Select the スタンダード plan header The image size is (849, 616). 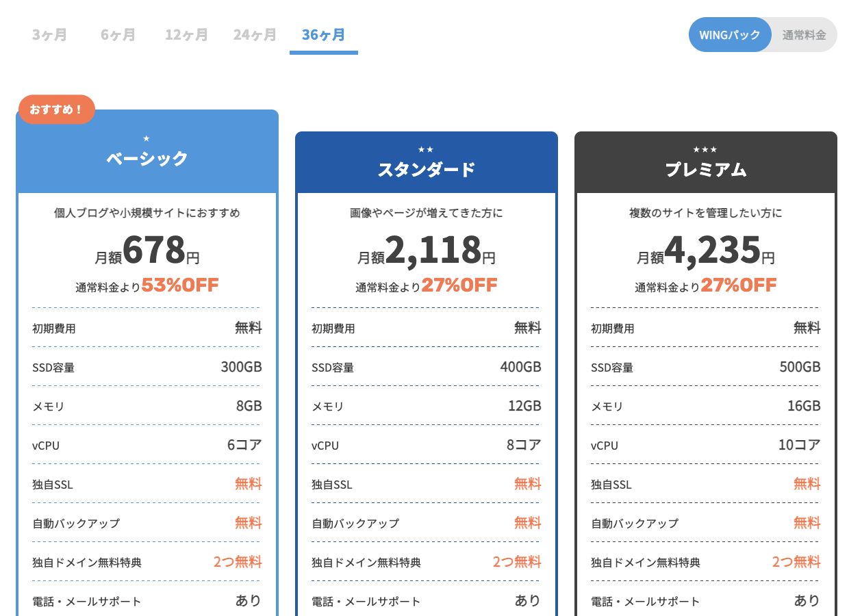point(426,170)
